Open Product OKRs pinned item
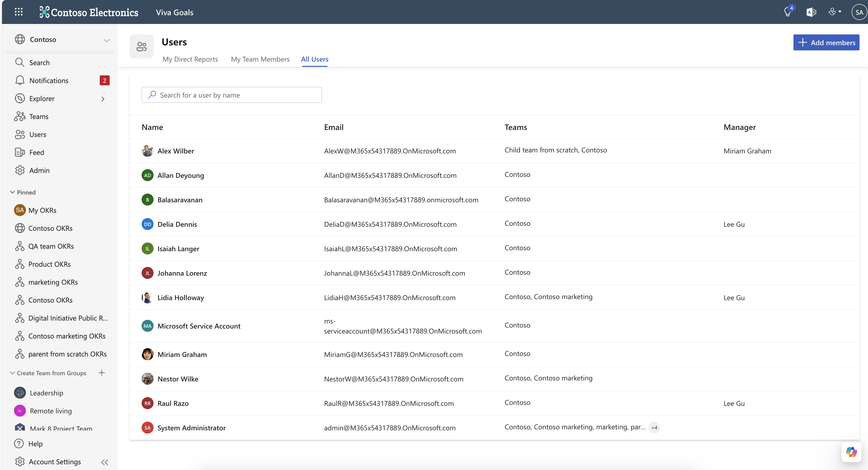This screenshot has width=868, height=470. click(50, 264)
